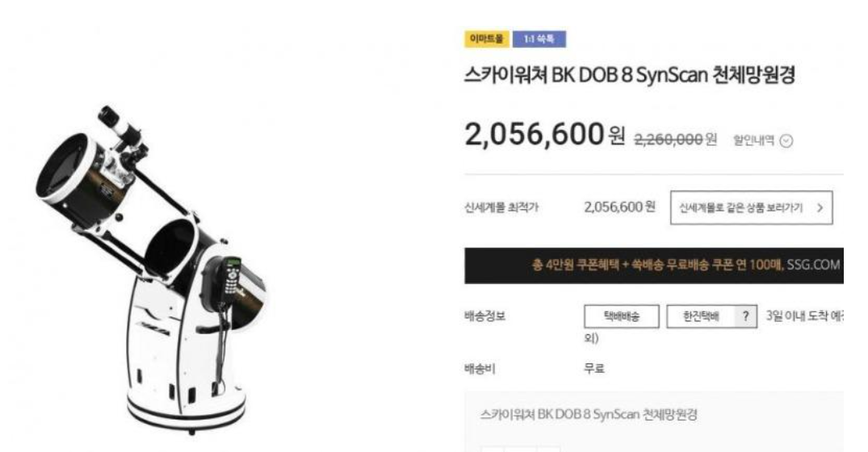Click the right arrow in the 신세계몰 button
This screenshot has height=452, width=868.
820,208
